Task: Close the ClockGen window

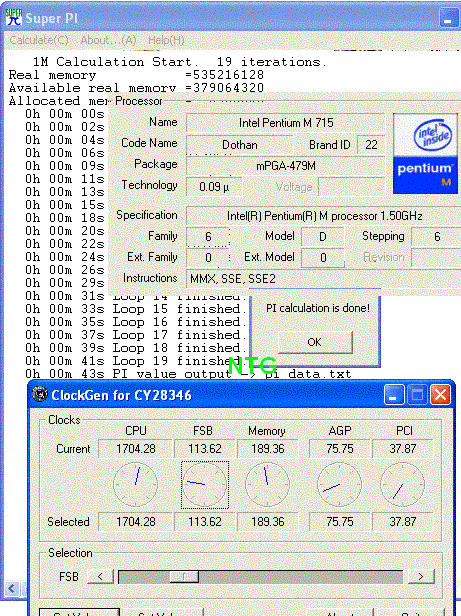Action: click(x=441, y=395)
